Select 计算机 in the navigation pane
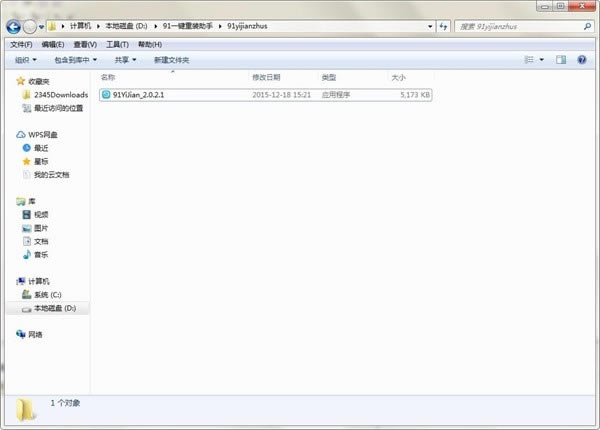This screenshot has height=430, width=600. click(x=39, y=281)
